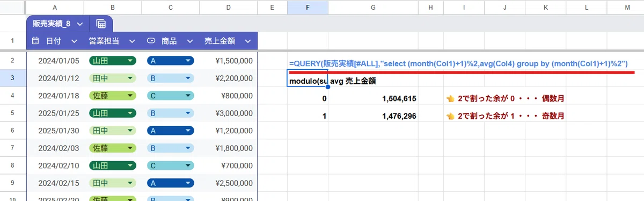This screenshot has width=644, height=201.
Task: Select the ¥2,200,000 amount cell
Action: [229, 78]
